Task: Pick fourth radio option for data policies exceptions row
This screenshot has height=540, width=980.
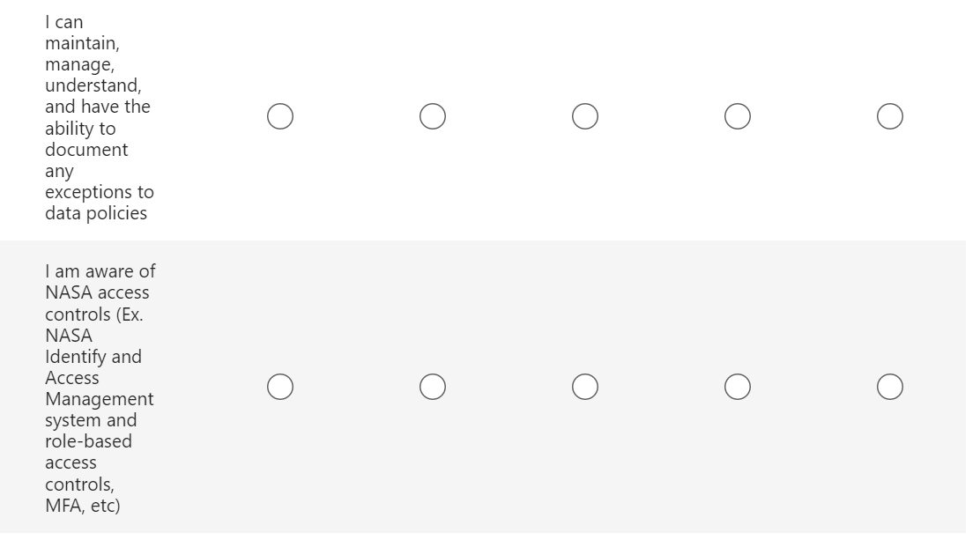Action: point(738,116)
